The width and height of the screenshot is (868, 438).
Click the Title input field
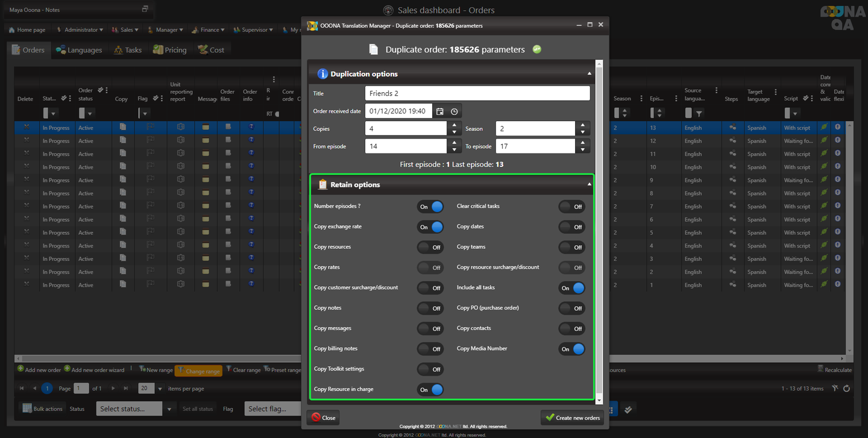coord(477,93)
